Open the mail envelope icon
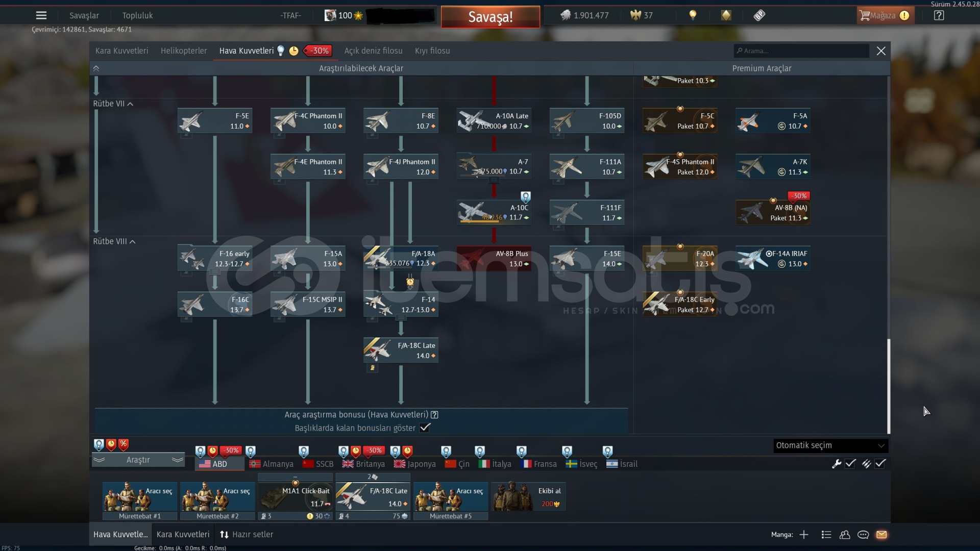Image resolution: width=980 pixels, height=551 pixels. pos(881,535)
